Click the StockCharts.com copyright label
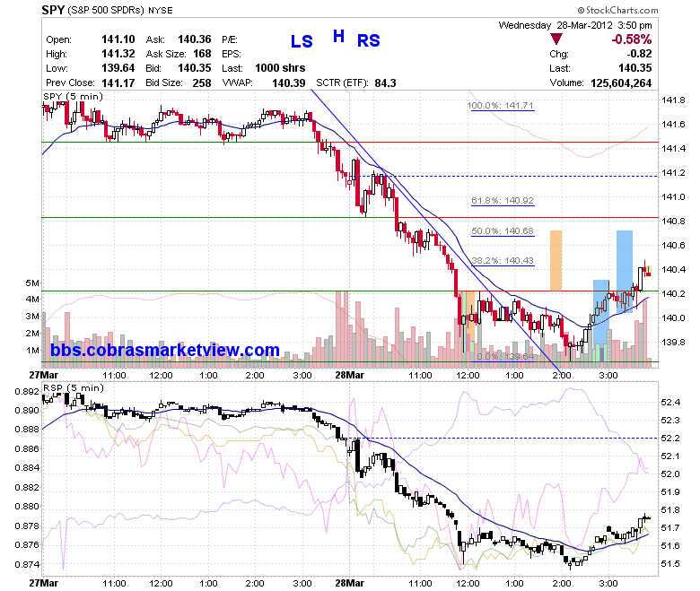 click(617, 10)
